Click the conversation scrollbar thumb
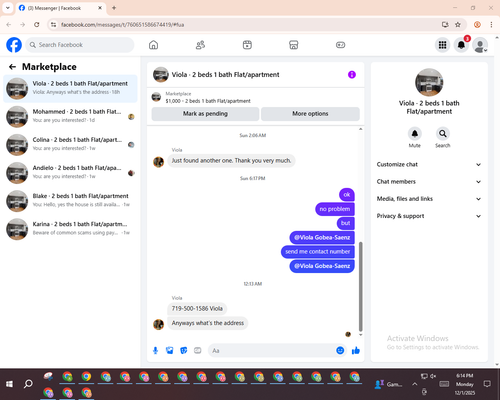 point(360,287)
